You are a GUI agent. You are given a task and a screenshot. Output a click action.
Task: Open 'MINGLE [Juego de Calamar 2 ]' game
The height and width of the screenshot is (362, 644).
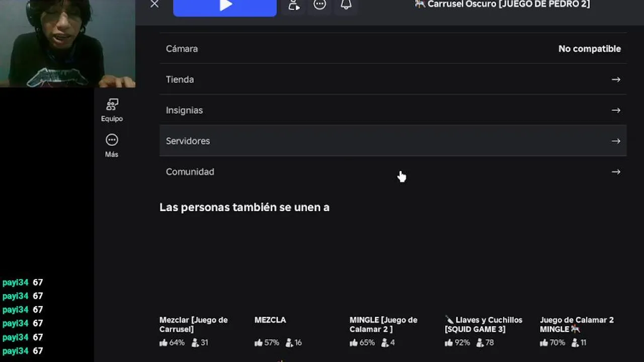(383, 324)
